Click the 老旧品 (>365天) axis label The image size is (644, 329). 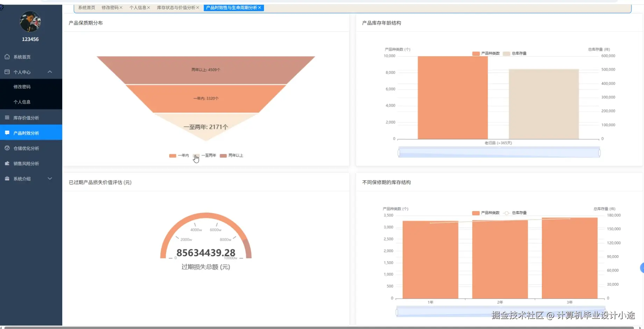click(x=498, y=143)
